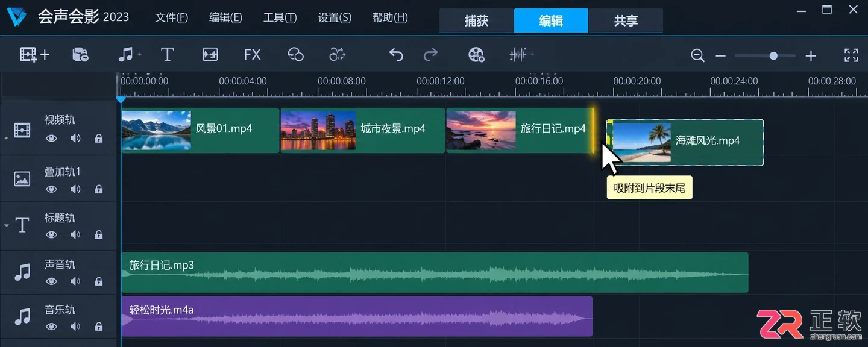Viewport: 868px width, 347px height.
Task: Open the 帮助(H) menu
Action: coord(390,17)
